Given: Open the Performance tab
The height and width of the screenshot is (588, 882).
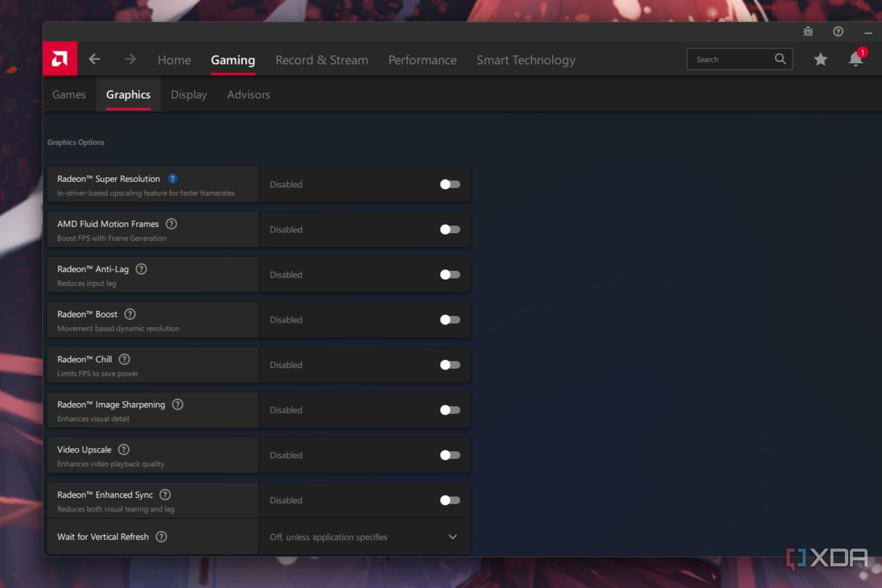Looking at the screenshot, I should (x=422, y=60).
